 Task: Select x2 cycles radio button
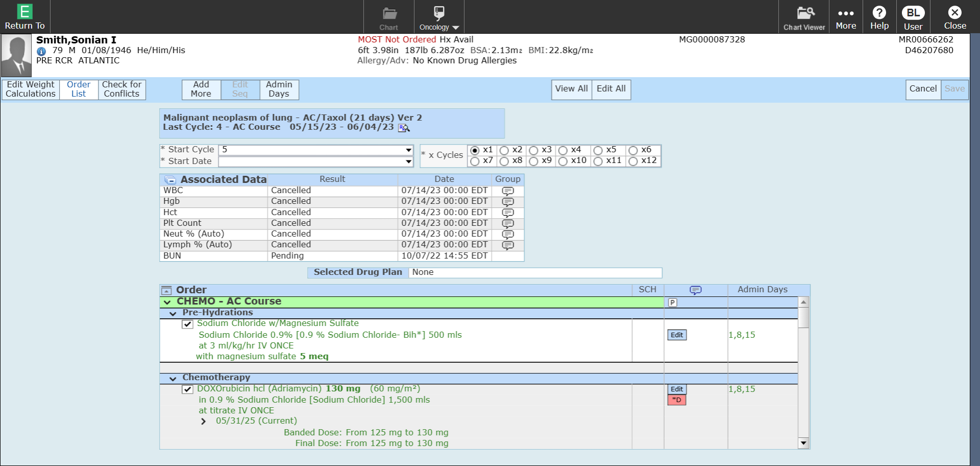(504, 150)
